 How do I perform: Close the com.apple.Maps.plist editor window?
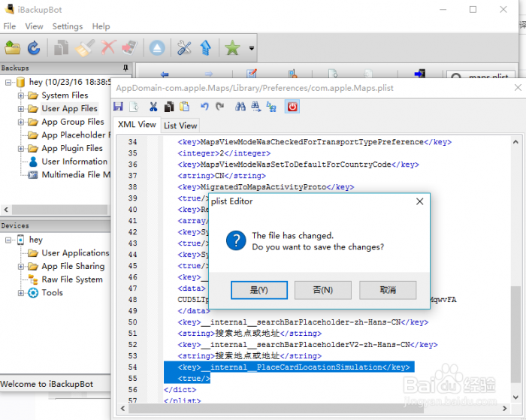point(518,88)
